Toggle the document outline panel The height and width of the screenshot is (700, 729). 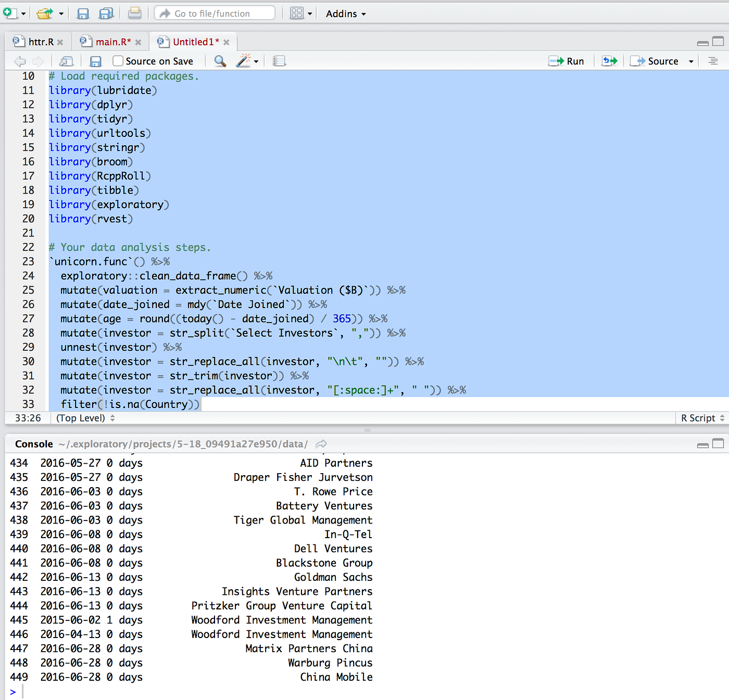713,61
